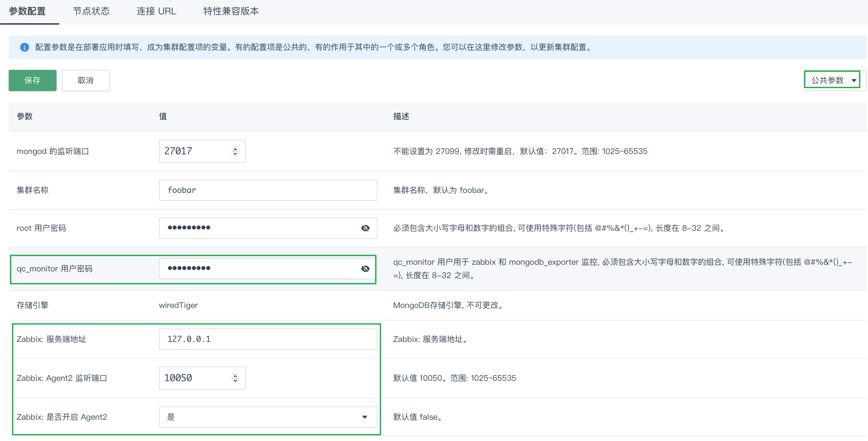This screenshot has height=441, width=868.
Task: Toggle qc_monitor password visibility eye icon
Action: 365,269
